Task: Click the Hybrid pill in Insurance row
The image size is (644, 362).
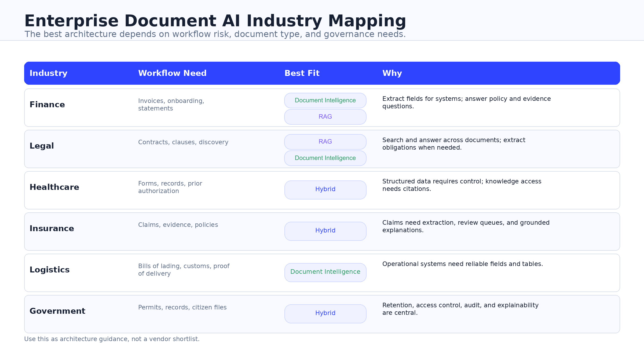Action: [x=325, y=231]
